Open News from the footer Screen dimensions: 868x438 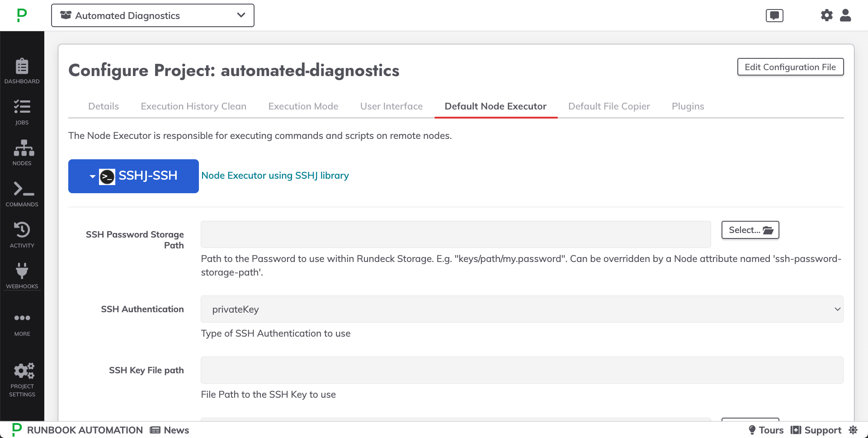click(170, 430)
